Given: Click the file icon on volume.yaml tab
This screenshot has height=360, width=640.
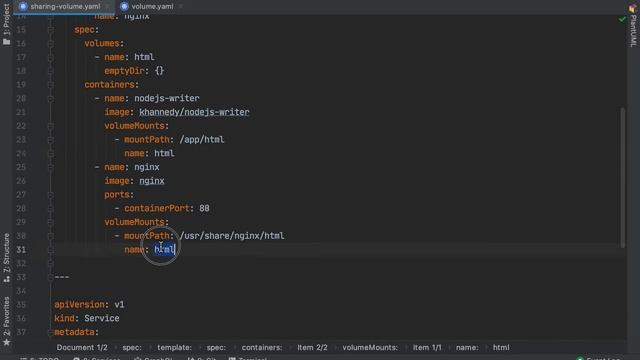Looking at the screenshot, I should (124, 6).
